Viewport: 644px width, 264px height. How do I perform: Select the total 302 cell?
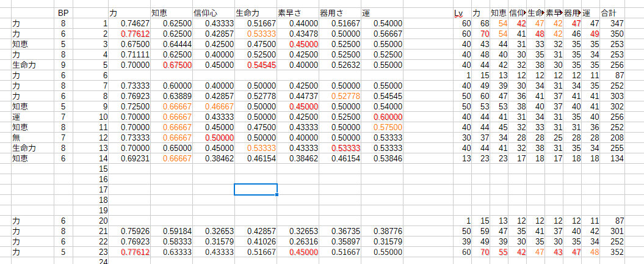coord(612,106)
